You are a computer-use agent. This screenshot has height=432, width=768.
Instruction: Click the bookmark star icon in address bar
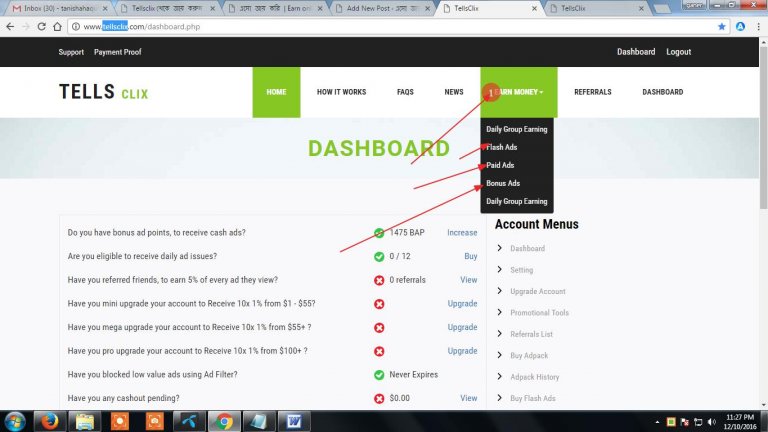[x=722, y=26]
